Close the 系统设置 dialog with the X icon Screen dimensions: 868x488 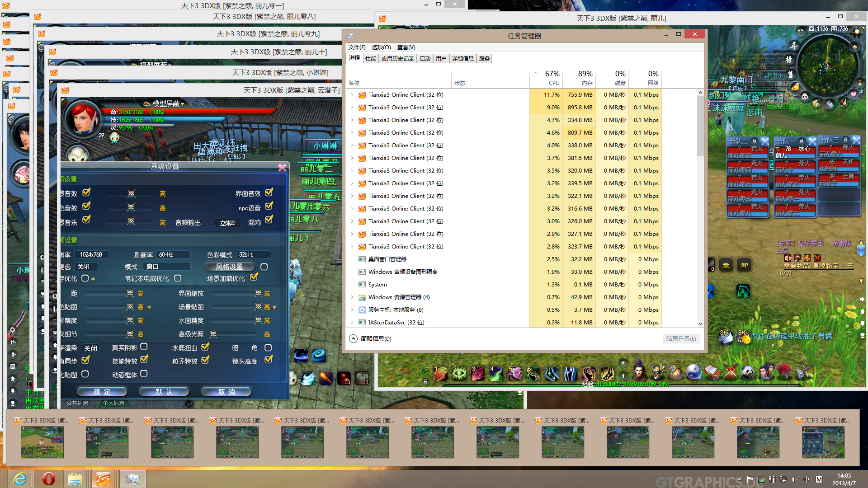282,168
